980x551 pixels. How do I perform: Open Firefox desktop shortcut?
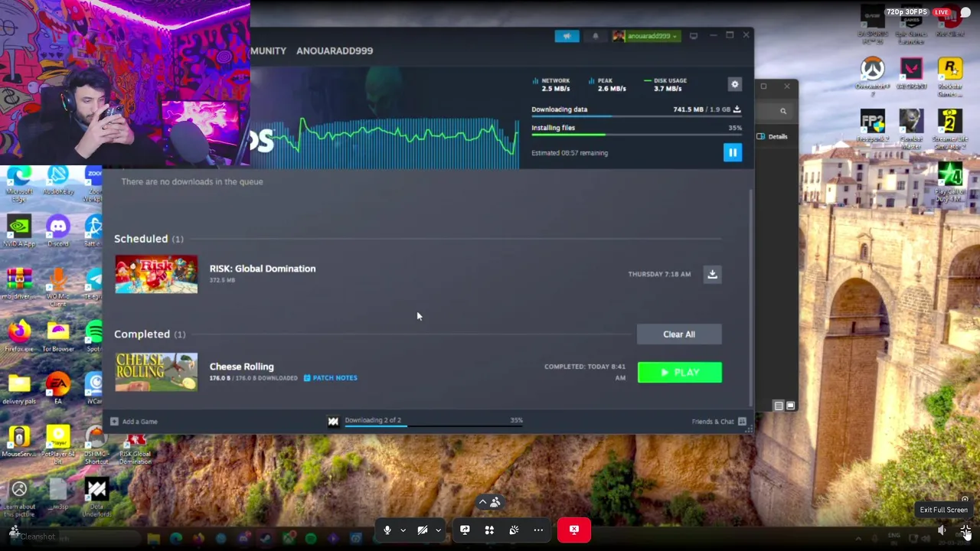(18, 337)
